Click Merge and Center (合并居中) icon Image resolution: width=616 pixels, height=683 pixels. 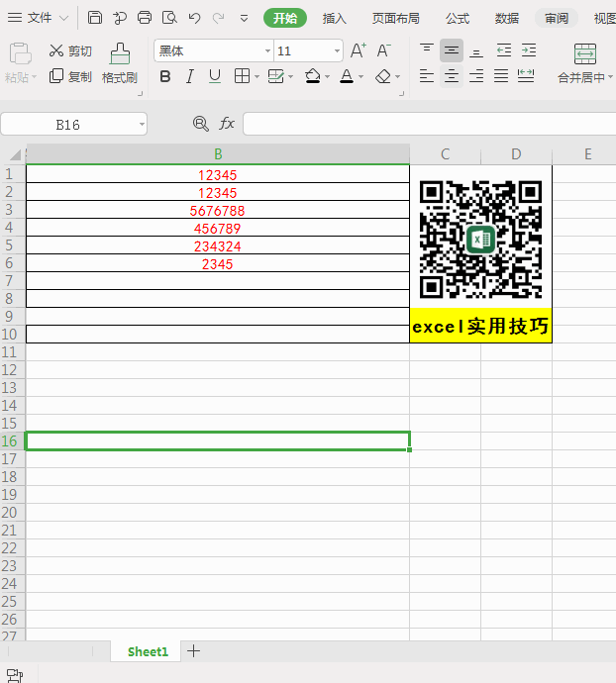click(585, 54)
